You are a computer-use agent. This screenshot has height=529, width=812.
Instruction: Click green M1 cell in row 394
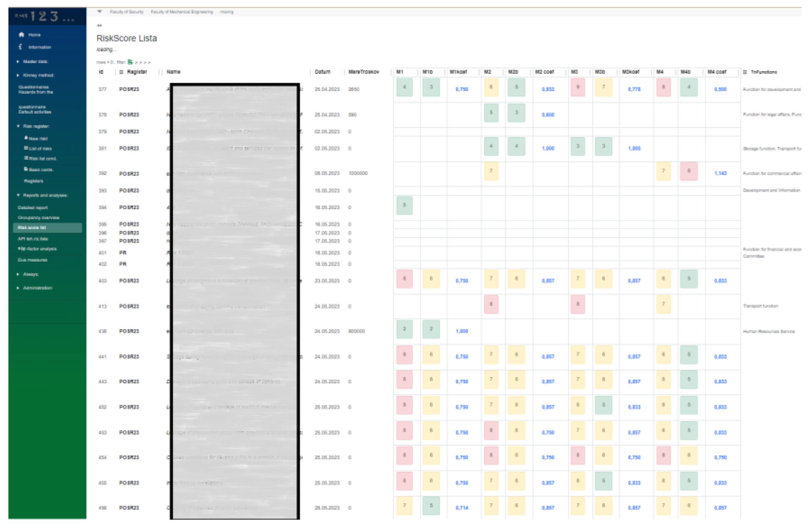404,205
